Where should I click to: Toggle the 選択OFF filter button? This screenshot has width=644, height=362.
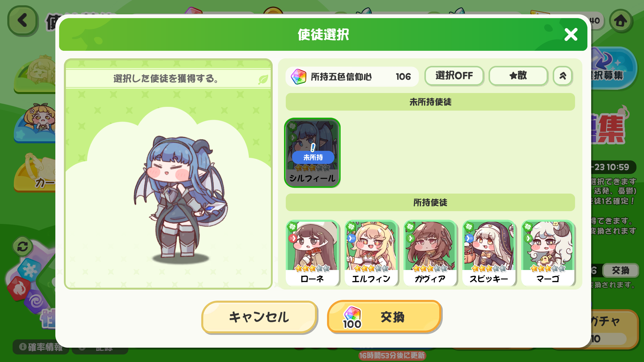[x=454, y=76]
